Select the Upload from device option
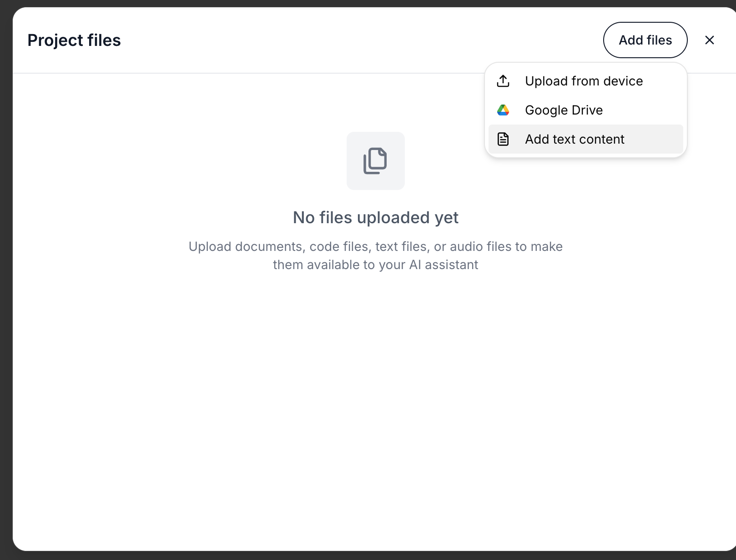736x560 pixels. (x=584, y=81)
